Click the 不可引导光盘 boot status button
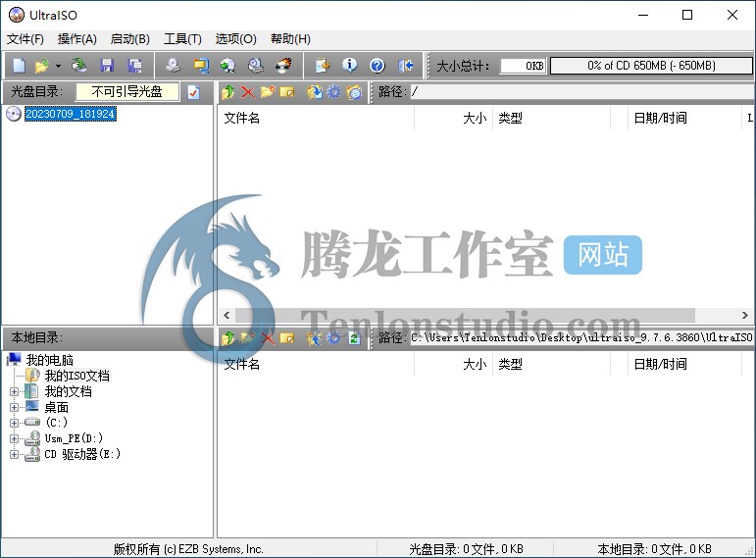 tap(127, 91)
